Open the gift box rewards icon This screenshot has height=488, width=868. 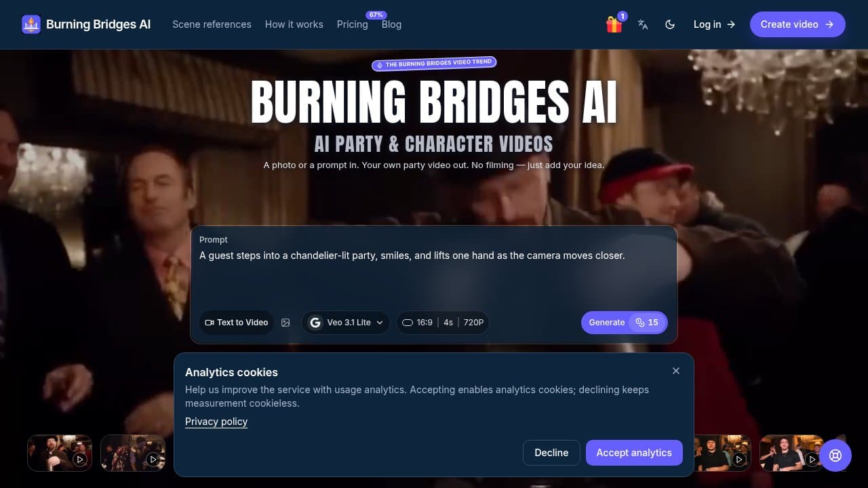614,24
